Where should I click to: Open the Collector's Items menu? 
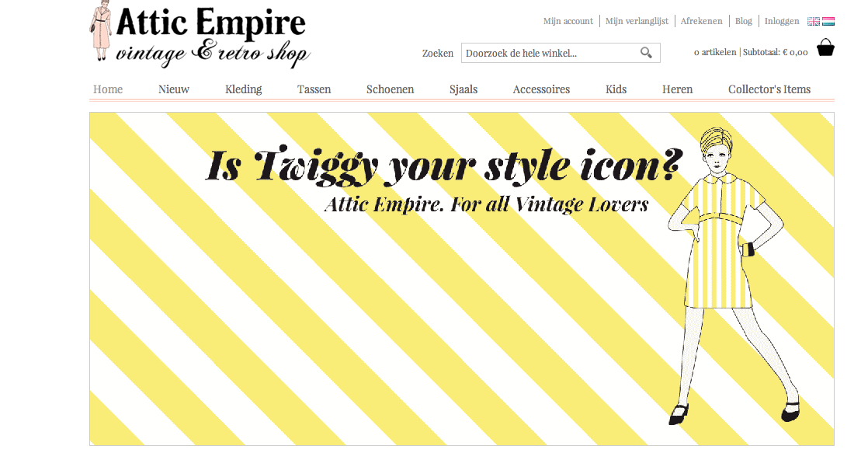pos(769,89)
